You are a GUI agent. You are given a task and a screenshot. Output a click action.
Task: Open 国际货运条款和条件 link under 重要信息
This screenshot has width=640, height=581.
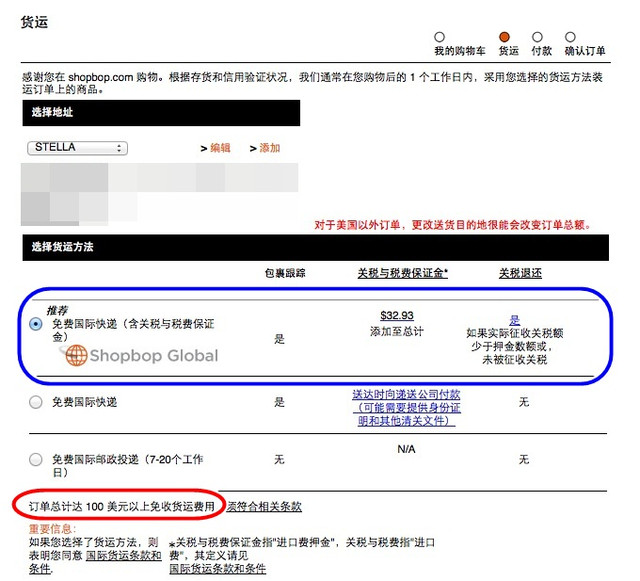[x=95, y=562]
